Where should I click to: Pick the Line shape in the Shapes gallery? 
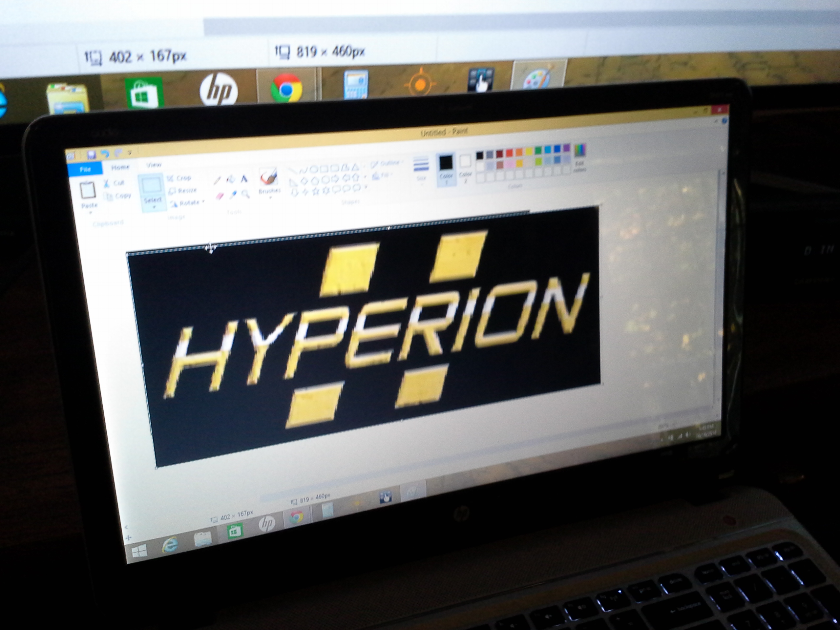292,171
